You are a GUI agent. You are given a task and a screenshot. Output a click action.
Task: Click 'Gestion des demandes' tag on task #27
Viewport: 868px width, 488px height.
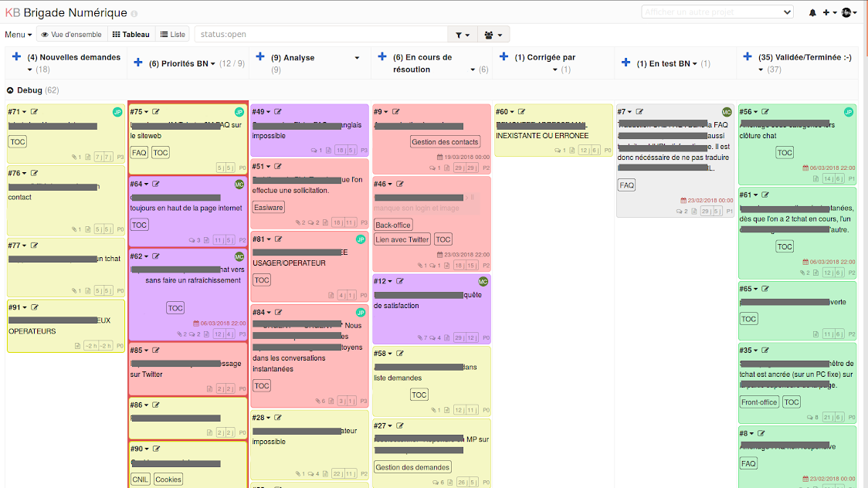pyautogui.click(x=412, y=467)
